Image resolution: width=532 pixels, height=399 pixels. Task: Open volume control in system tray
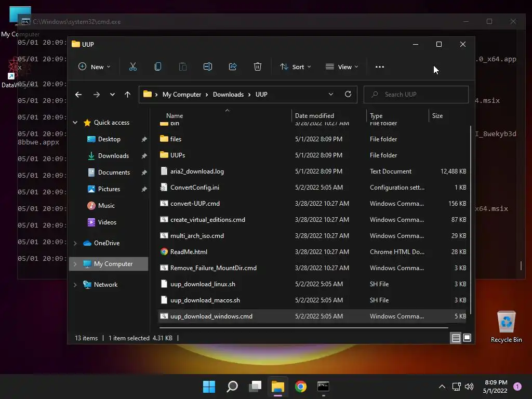coord(469,387)
